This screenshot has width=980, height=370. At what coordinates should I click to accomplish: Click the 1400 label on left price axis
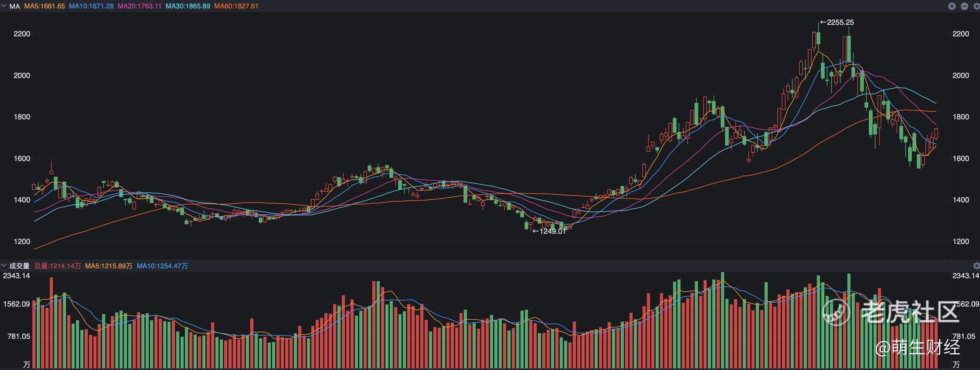coord(22,200)
